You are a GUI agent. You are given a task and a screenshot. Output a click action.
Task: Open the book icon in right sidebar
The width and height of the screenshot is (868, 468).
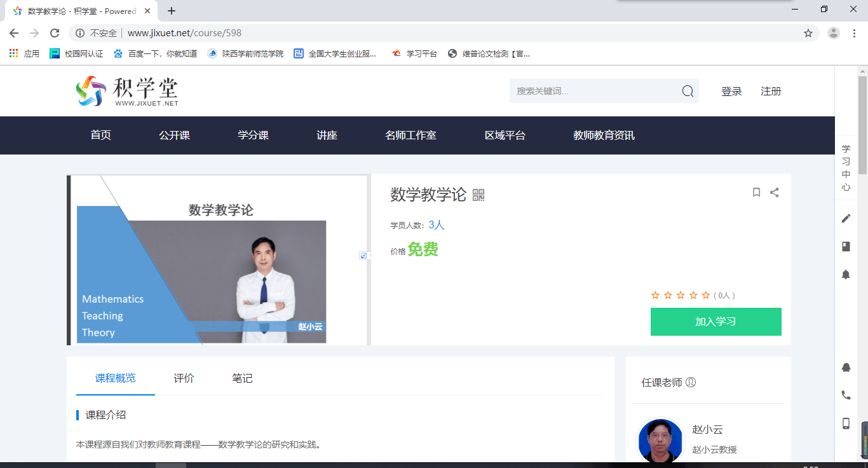[846, 246]
